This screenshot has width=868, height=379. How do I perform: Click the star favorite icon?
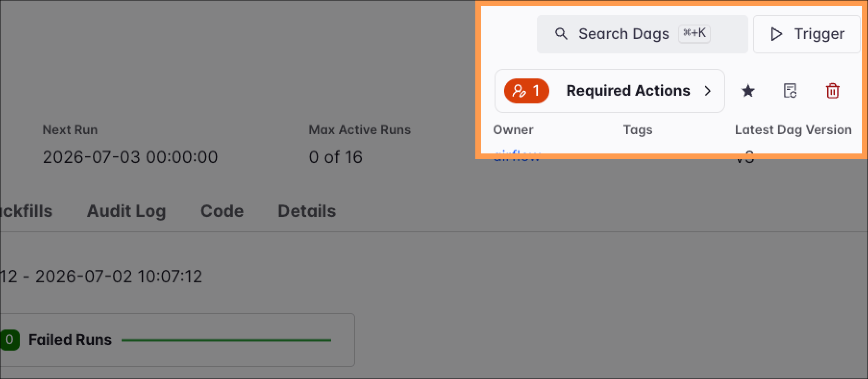pyautogui.click(x=748, y=91)
